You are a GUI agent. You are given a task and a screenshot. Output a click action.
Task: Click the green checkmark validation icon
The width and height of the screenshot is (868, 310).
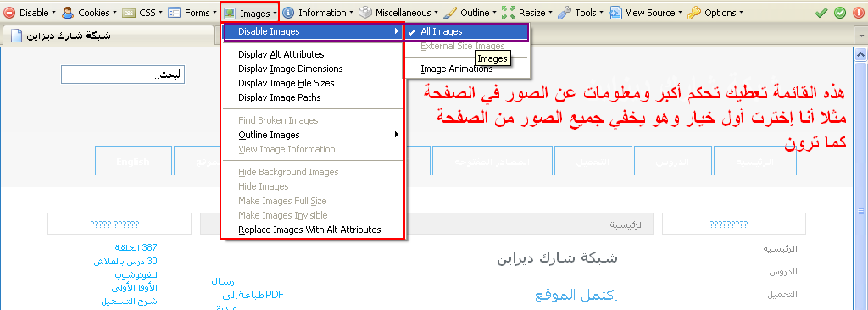coord(822,13)
